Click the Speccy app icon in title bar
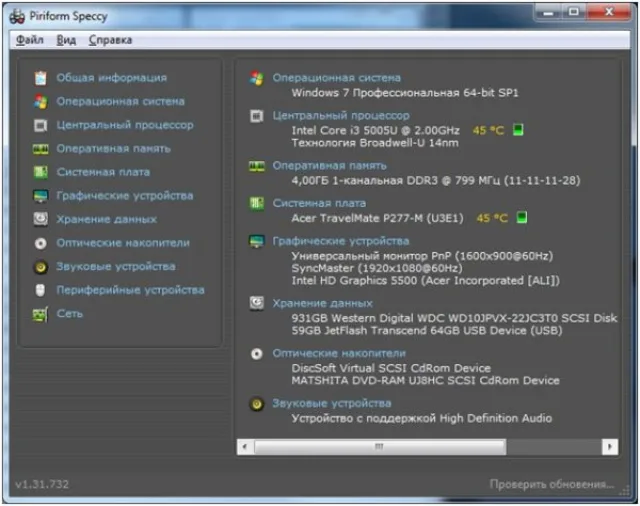Image resolution: width=640 pixels, height=506 pixels. [17, 16]
